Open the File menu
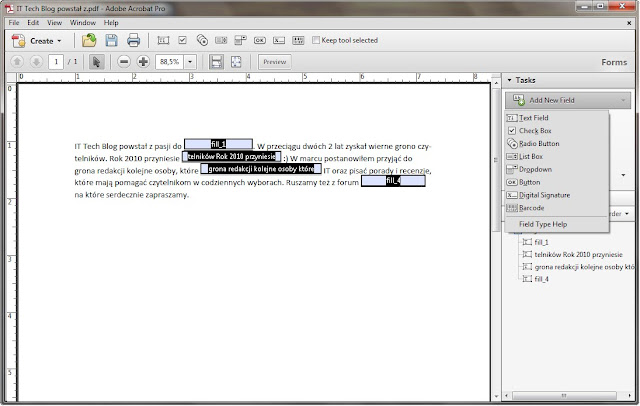Screen dimensions: 640x406 (14, 23)
